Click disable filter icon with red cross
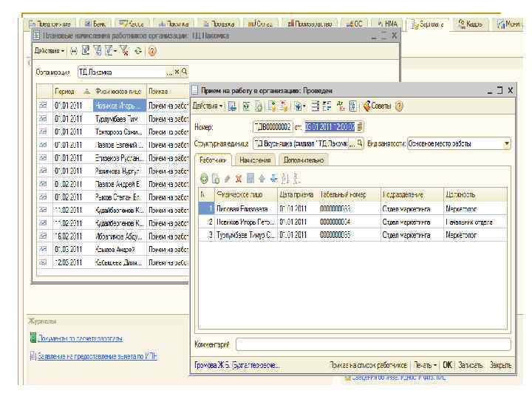Image resolution: width=532 pixels, height=399 pixels. click(x=124, y=50)
